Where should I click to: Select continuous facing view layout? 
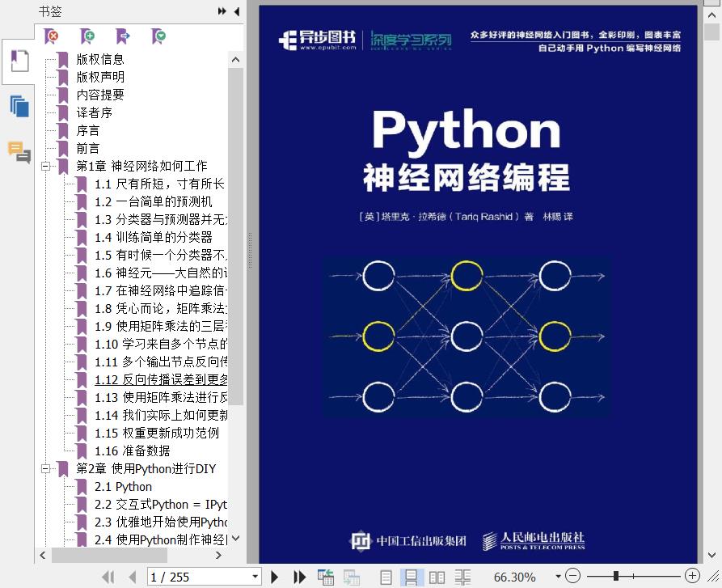[x=462, y=577]
